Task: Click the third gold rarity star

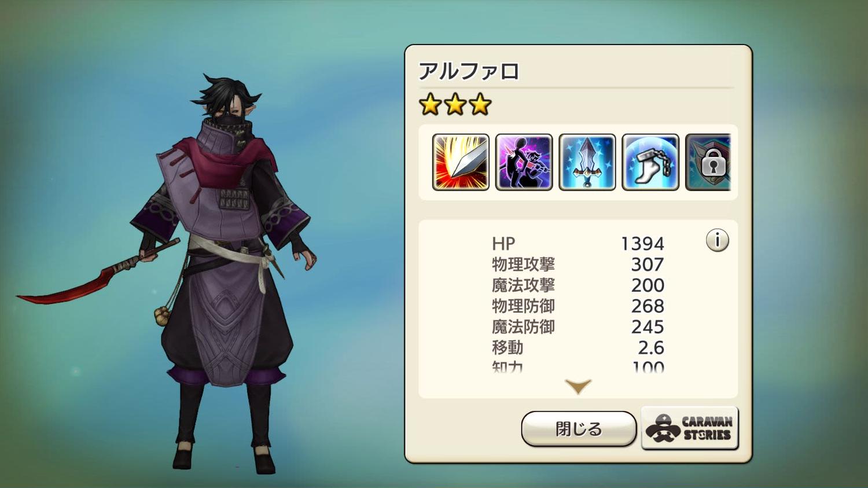Action: [480, 105]
